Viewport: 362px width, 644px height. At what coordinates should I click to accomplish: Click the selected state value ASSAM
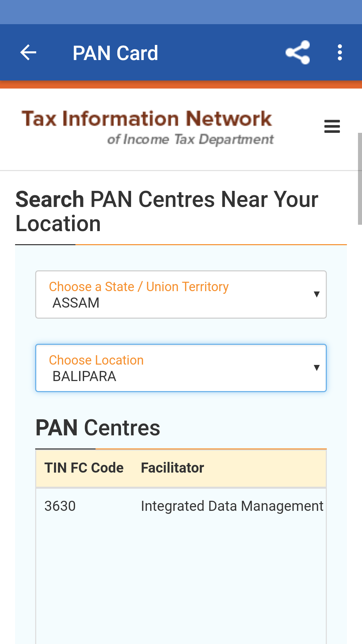coord(76,303)
